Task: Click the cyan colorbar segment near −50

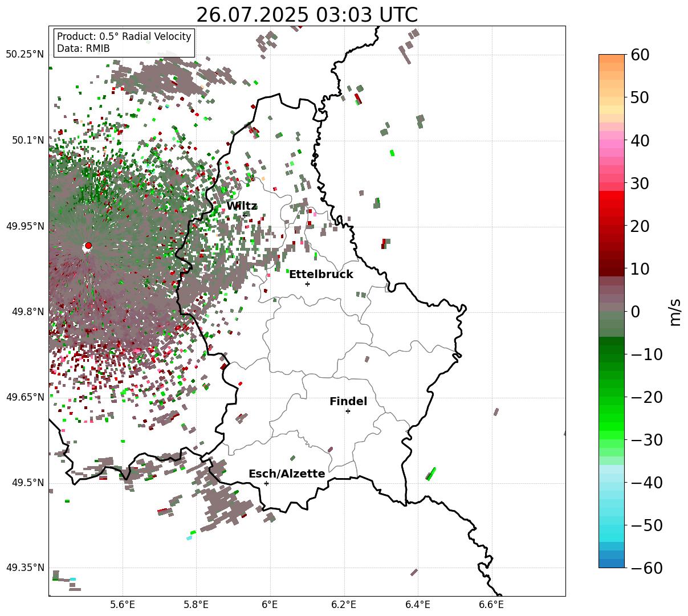Action: 612,528
